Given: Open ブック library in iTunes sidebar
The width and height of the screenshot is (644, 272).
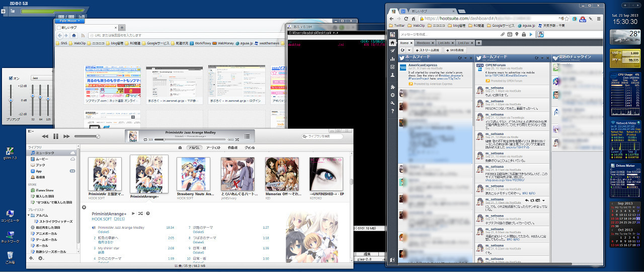Looking at the screenshot, I should point(52,165).
